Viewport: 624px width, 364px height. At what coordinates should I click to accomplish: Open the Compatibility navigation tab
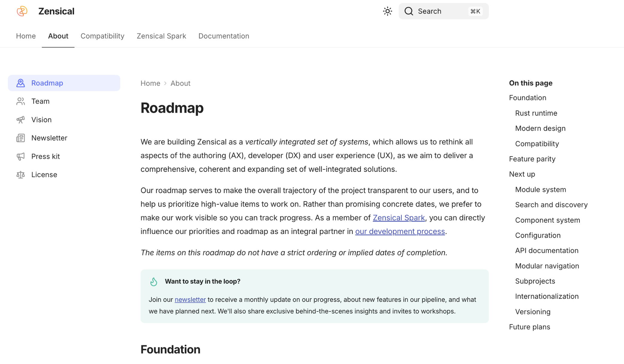pyautogui.click(x=102, y=36)
